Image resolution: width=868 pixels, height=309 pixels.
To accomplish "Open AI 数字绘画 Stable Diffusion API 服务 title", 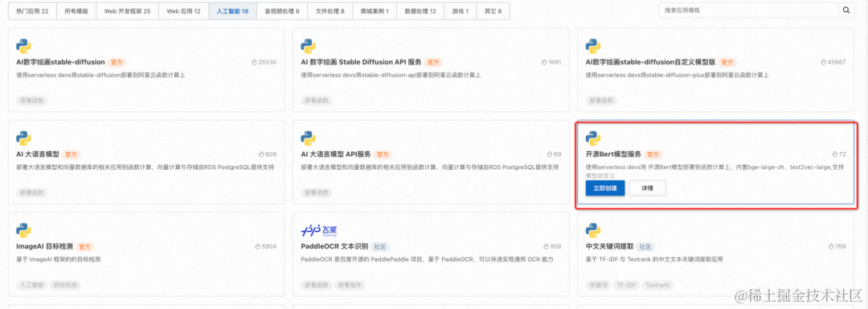I will coord(362,62).
